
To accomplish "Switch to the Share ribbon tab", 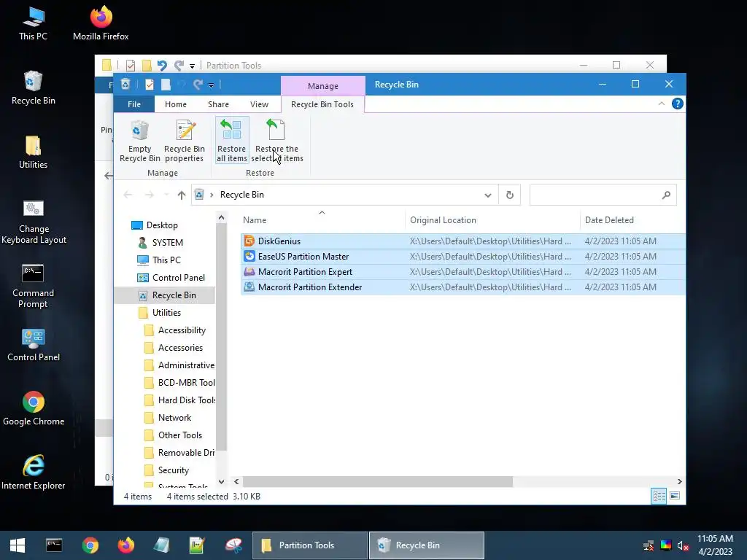I will (x=218, y=104).
